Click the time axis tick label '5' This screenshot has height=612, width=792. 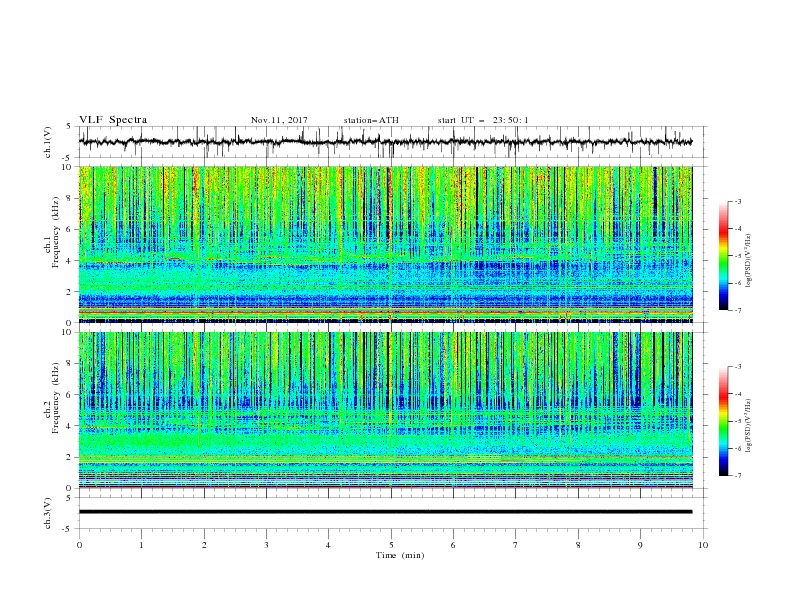[391, 545]
